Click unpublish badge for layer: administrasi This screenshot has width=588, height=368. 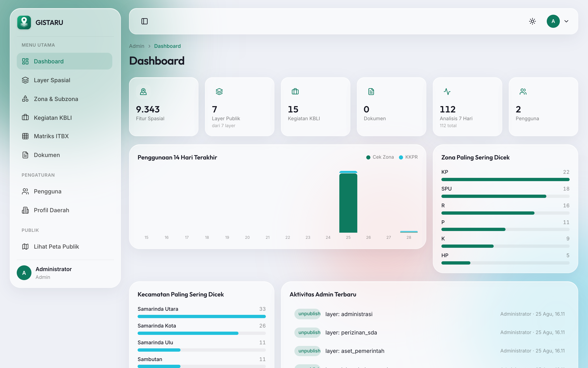point(307,314)
